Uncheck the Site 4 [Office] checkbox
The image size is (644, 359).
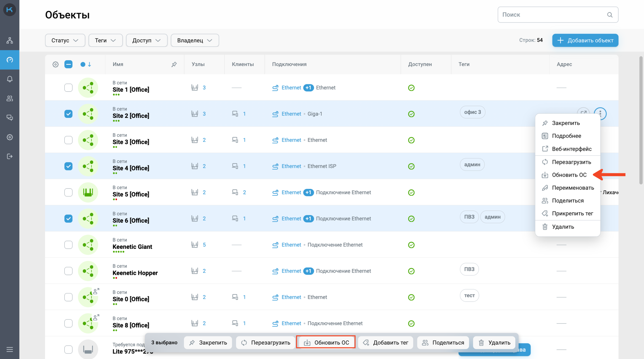coord(68,166)
